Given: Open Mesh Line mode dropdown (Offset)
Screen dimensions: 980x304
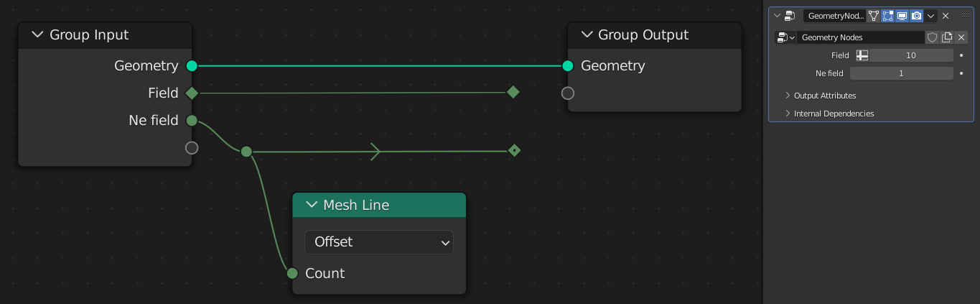Looking at the screenshot, I should (x=379, y=242).
